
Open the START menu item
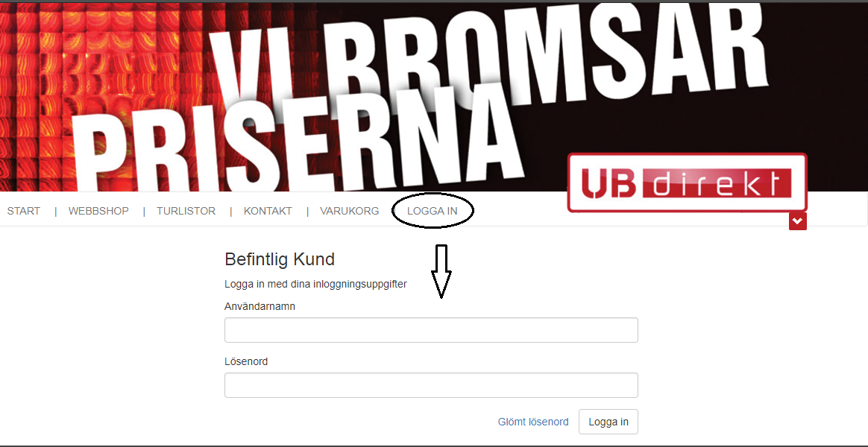click(23, 212)
